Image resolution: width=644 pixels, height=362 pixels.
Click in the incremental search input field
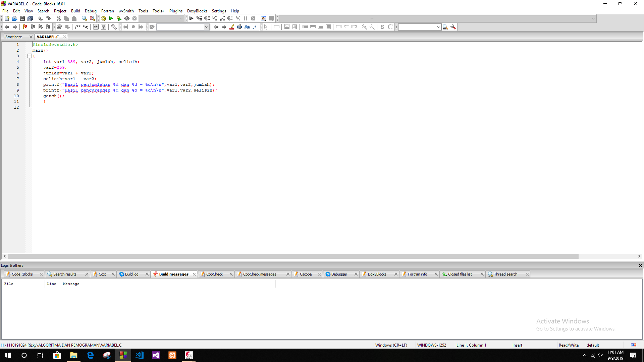pos(180,27)
